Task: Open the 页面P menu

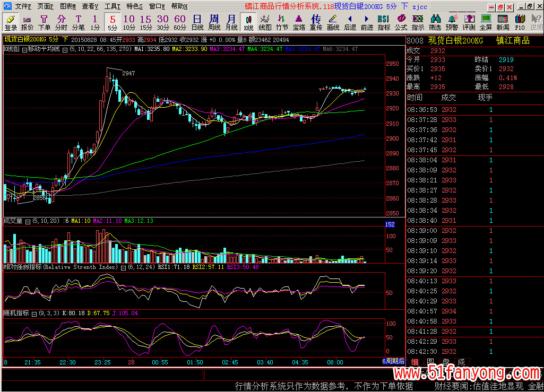Action: click(x=46, y=6)
